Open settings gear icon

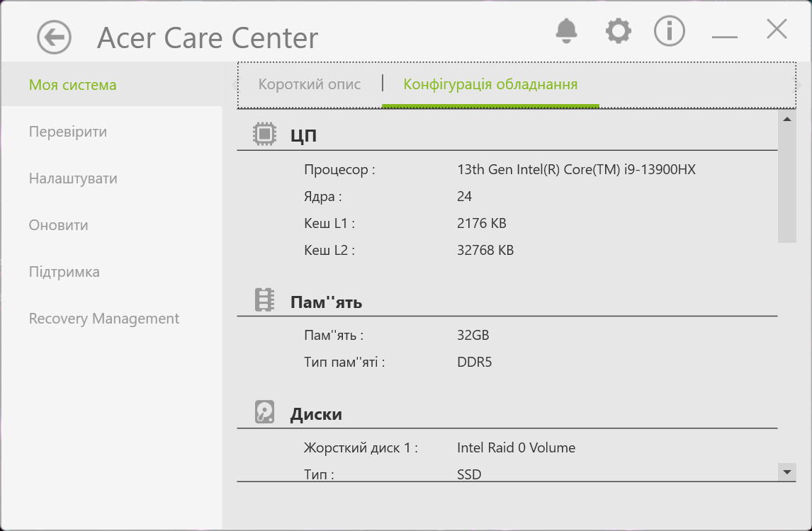point(618,30)
